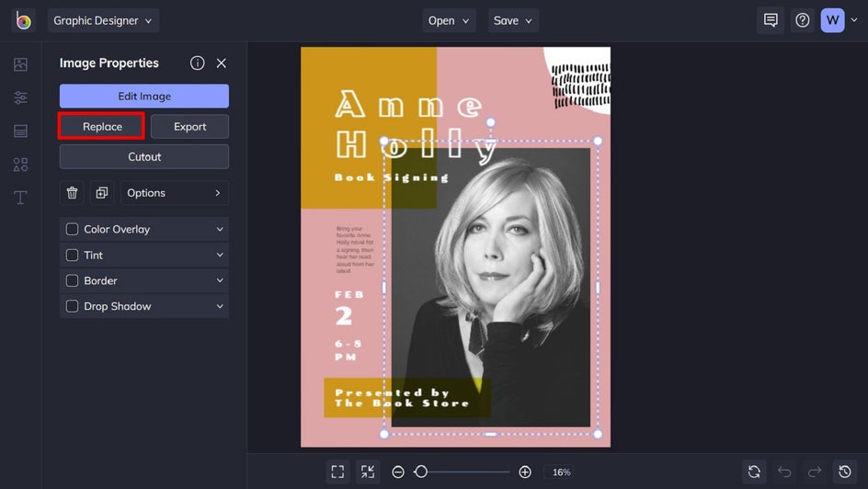Open the Templates sidebar icon
The height and width of the screenshot is (489, 868).
(20, 131)
